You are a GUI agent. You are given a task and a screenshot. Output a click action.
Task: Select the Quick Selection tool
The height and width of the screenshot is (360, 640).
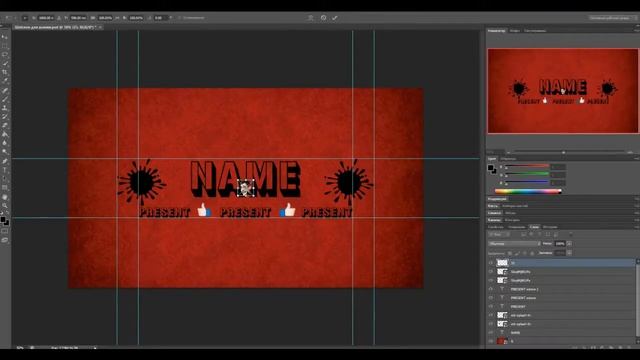tap(5, 63)
